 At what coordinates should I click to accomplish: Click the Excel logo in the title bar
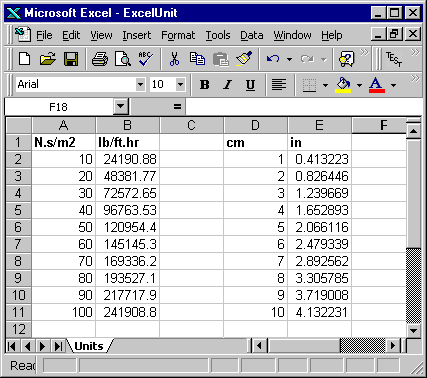[x=14, y=13]
